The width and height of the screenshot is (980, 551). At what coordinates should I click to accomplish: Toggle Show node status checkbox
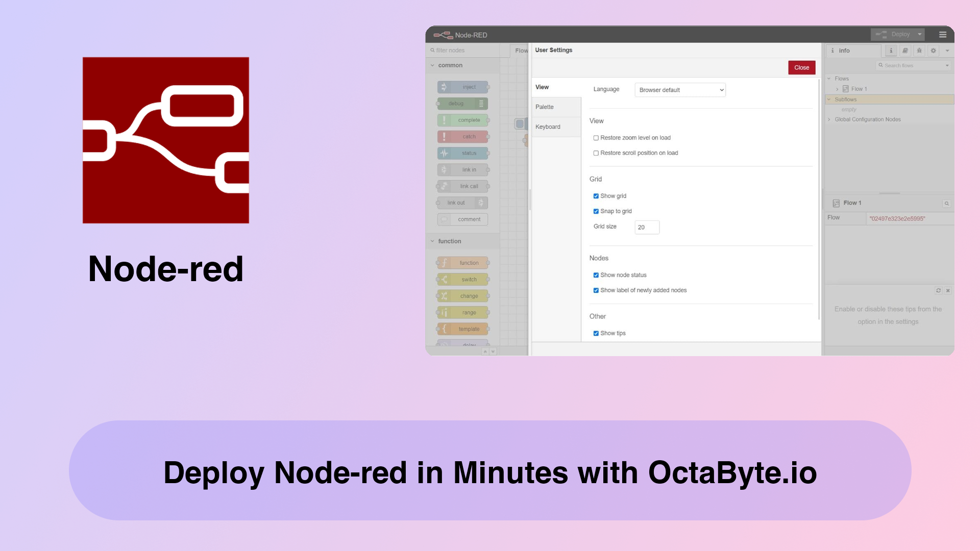(596, 274)
